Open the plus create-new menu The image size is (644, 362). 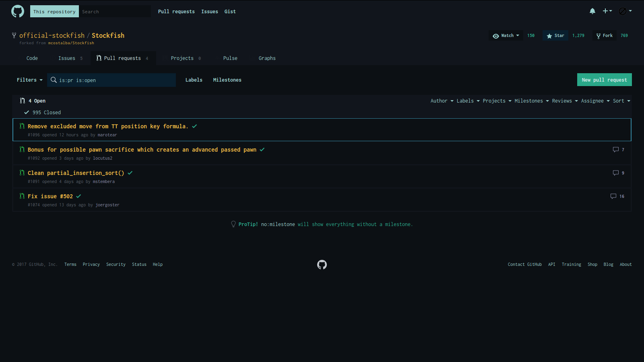[x=607, y=11]
